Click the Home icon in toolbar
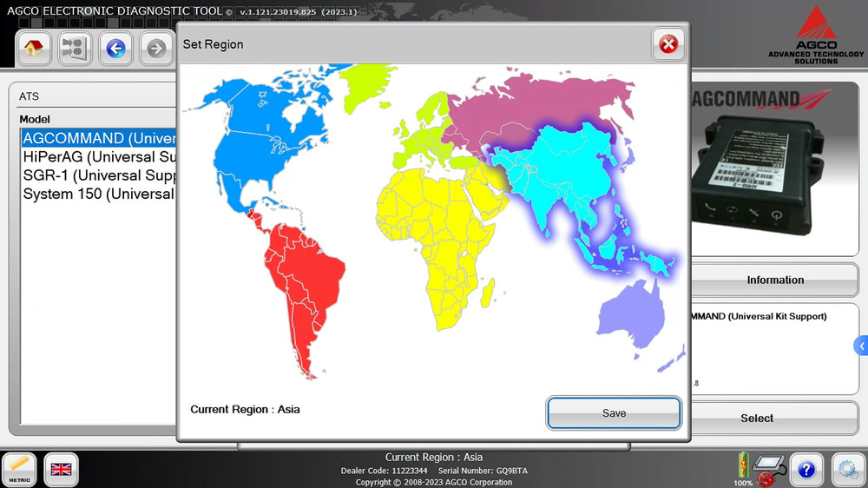 (34, 49)
